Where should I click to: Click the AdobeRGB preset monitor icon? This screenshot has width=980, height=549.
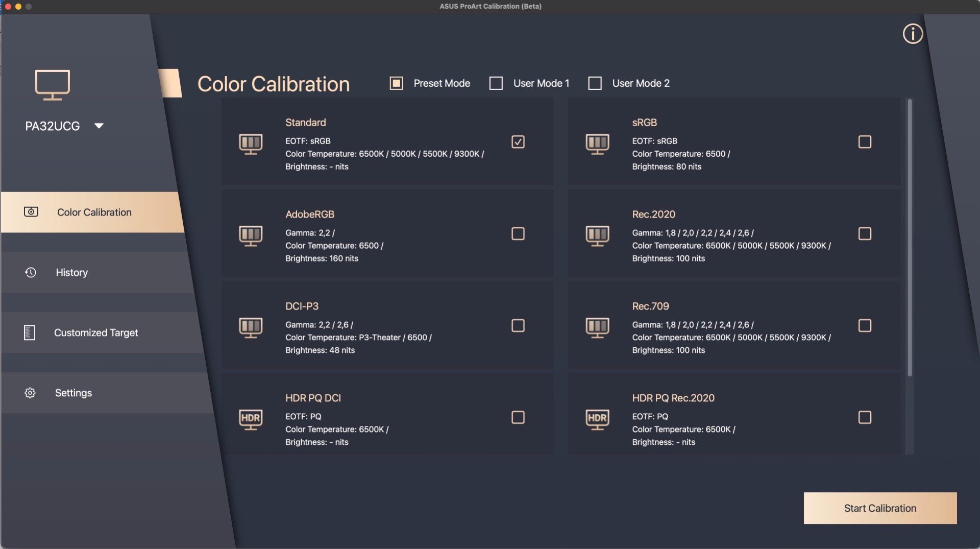coord(251,236)
